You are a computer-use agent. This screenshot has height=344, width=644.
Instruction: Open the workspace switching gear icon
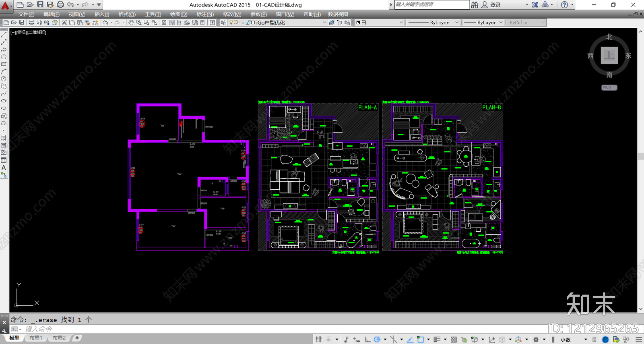coord(536,340)
